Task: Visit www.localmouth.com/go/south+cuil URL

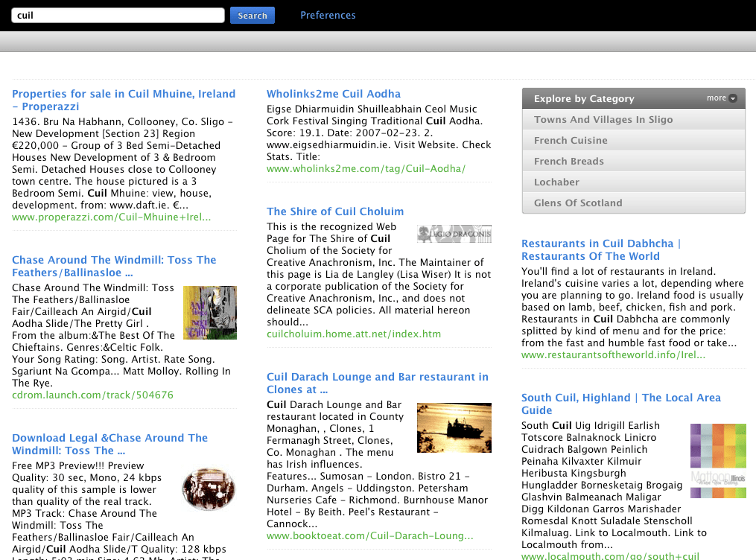Action: [x=610, y=556]
